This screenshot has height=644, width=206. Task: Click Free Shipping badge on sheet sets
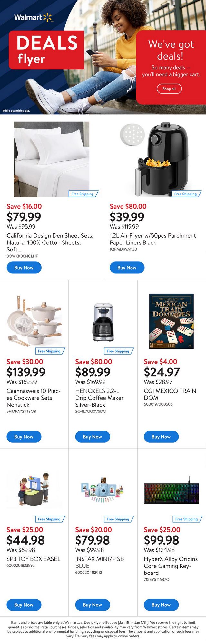(x=83, y=194)
